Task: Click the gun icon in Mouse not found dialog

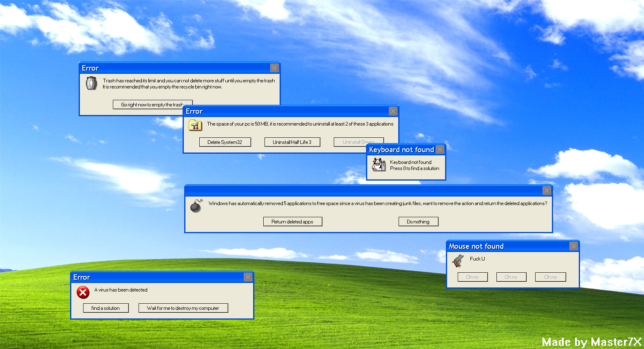Action: pyautogui.click(x=458, y=261)
